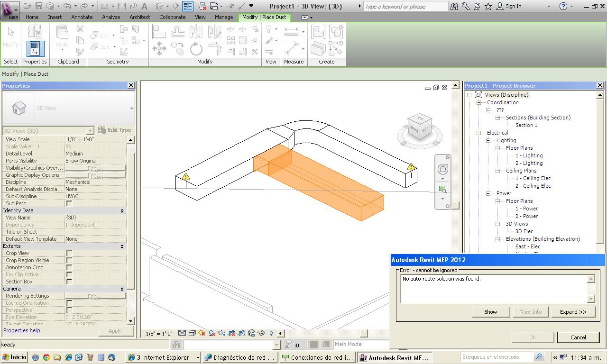Click Cancel in the error dialog

pyautogui.click(x=578, y=337)
